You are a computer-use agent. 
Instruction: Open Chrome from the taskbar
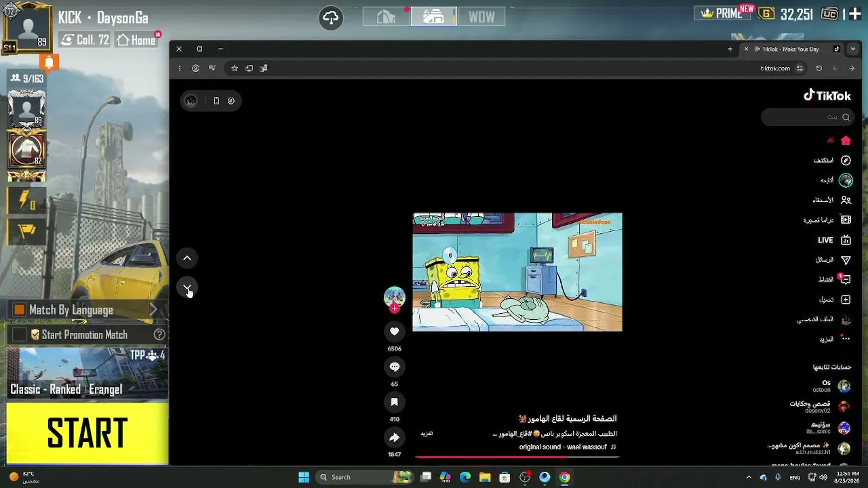pos(564,477)
